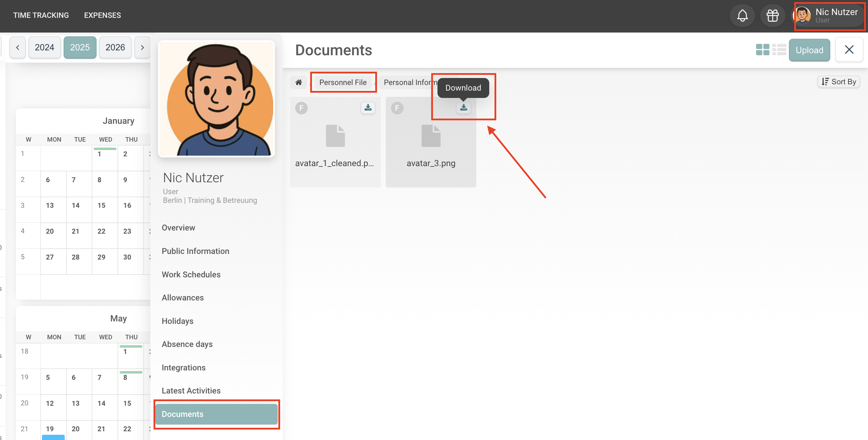Open Nic Nutzer user menu
868x440 pixels.
pos(828,16)
